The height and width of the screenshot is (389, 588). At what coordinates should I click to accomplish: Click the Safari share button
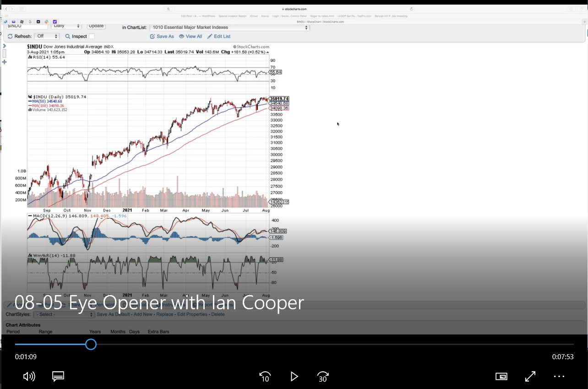point(571,9)
